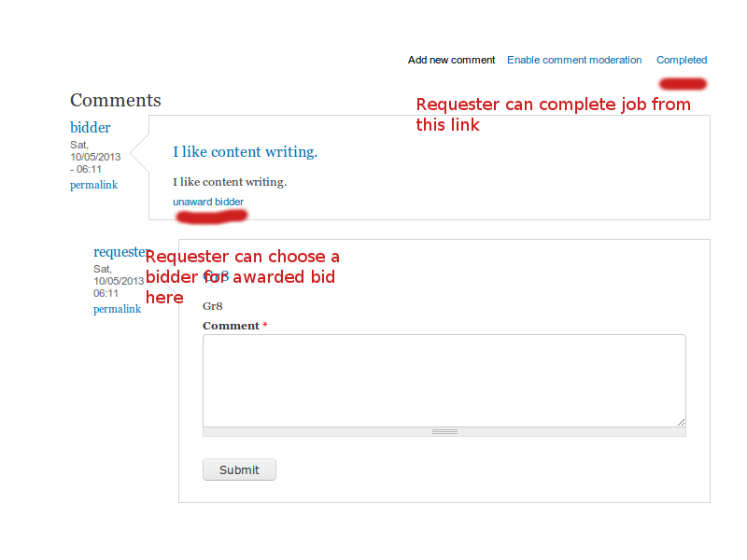Viewport: 747px width, 560px height.
Task: Click the Gr8 subject text in the form
Action: [x=212, y=305]
